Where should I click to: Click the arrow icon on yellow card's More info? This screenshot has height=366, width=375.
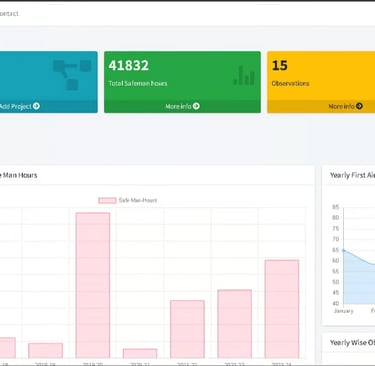[x=359, y=106]
